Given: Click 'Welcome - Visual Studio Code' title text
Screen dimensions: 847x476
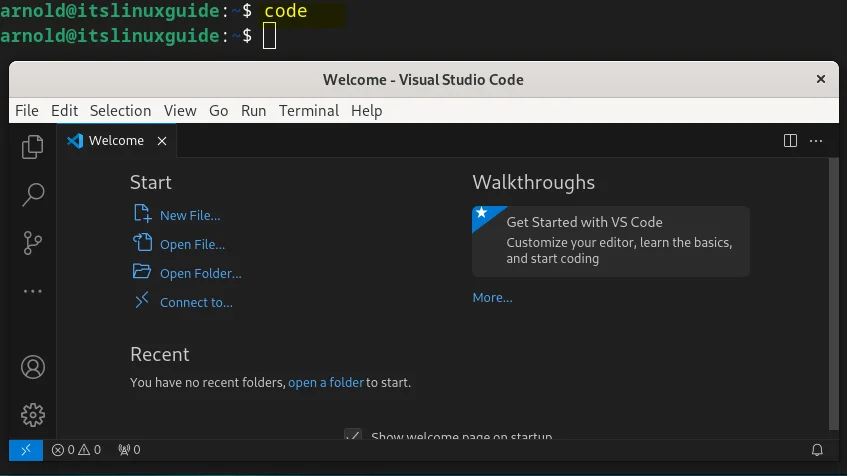Looking at the screenshot, I should [x=424, y=80].
